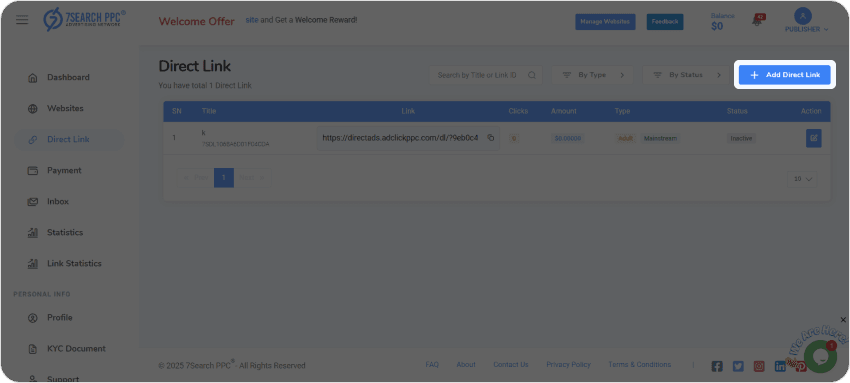Open the FAQ footer link
The image size is (850, 383).
point(432,365)
